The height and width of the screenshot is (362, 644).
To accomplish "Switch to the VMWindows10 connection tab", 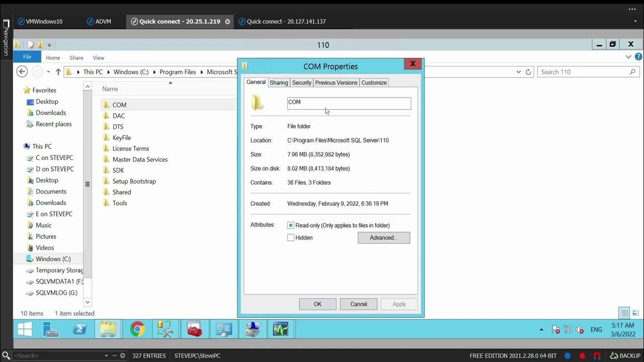I will pos(40,22).
